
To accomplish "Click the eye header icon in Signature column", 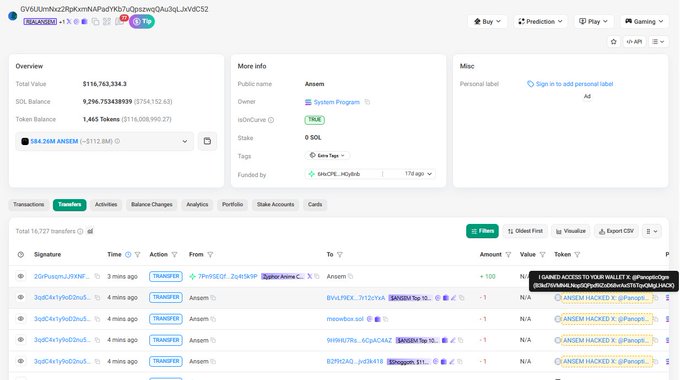I will [x=21, y=255].
